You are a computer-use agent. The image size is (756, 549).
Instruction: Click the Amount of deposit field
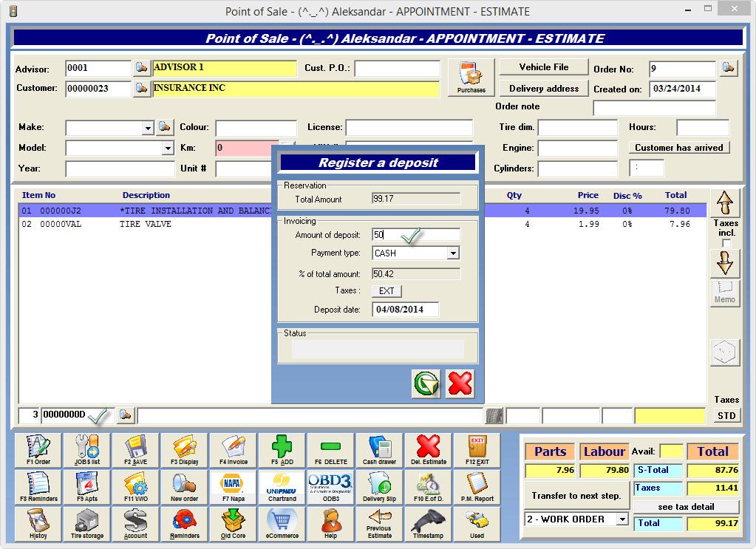tap(416, 235)
